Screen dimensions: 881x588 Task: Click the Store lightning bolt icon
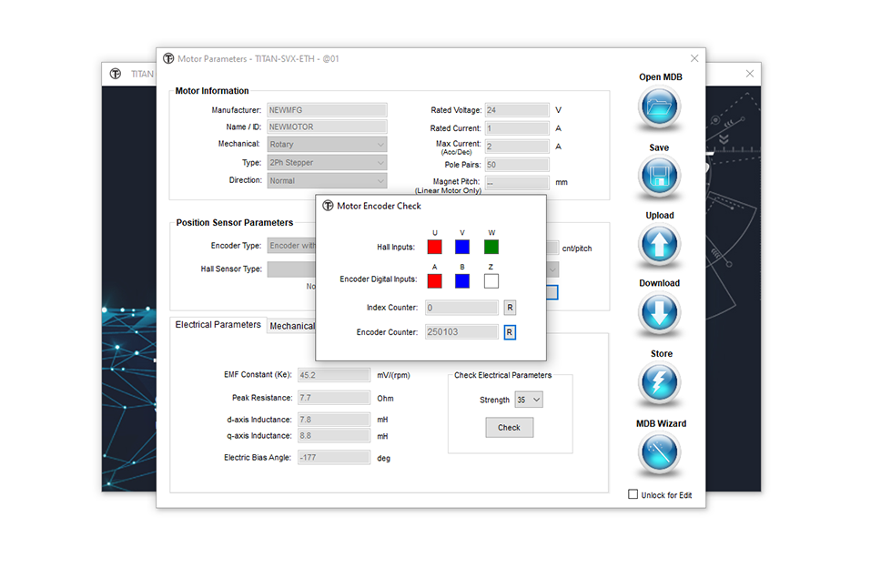pos(659,383)
